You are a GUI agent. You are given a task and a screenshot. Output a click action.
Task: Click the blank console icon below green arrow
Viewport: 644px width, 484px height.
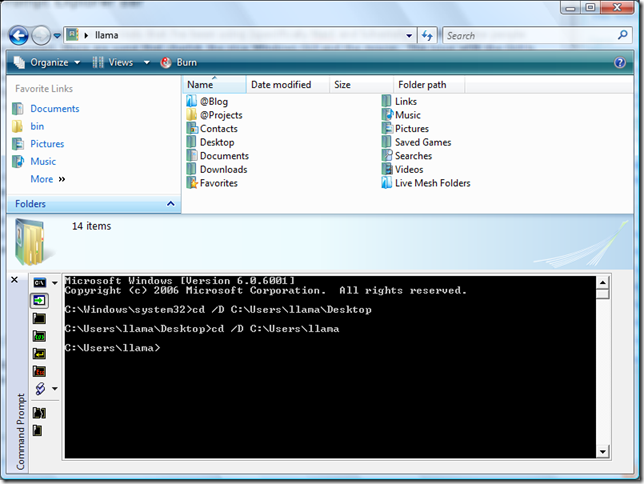[39, 318]
